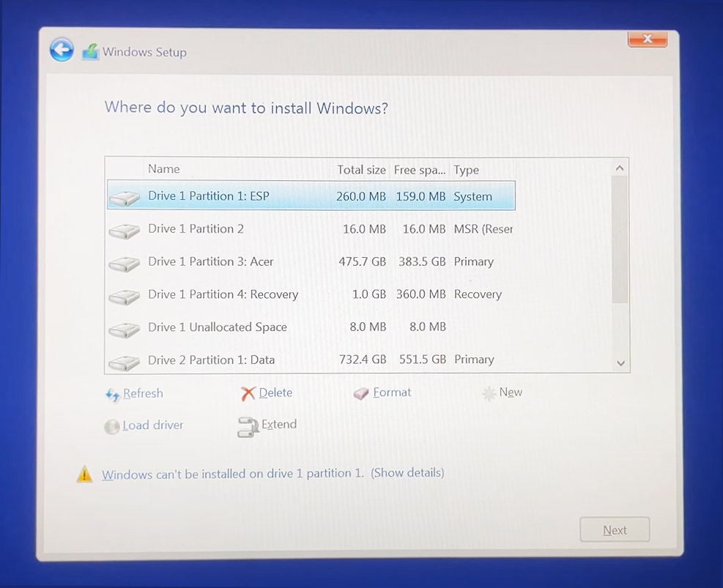
Task: Click the drive icon for Partition 4: Recovery
Action: click(125, 296)
